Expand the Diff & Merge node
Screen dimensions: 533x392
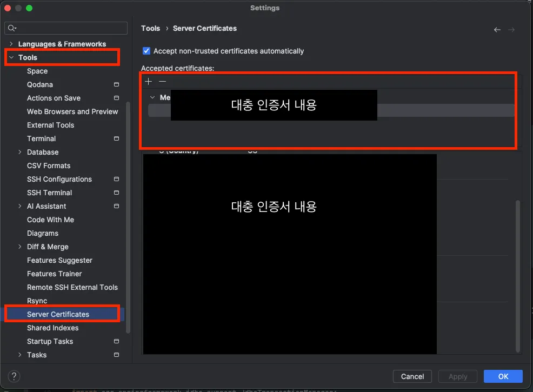coord(19,247)
